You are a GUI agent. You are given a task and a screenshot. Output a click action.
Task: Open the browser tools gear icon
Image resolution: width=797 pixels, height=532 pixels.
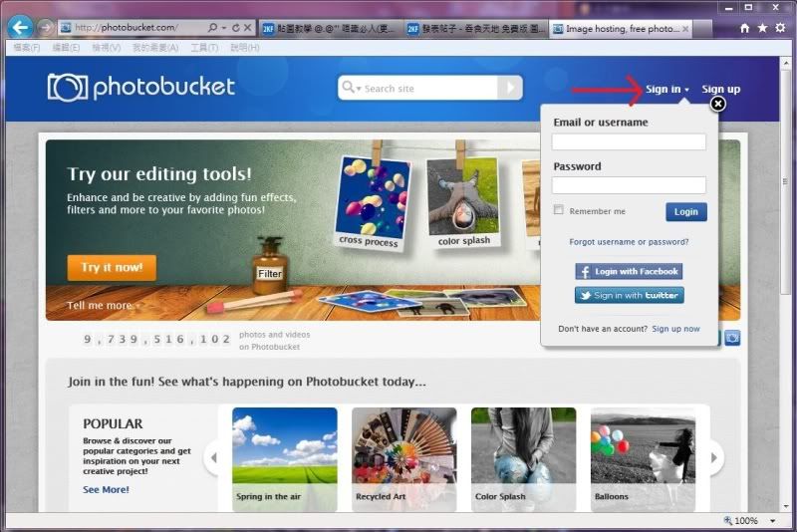780,28
